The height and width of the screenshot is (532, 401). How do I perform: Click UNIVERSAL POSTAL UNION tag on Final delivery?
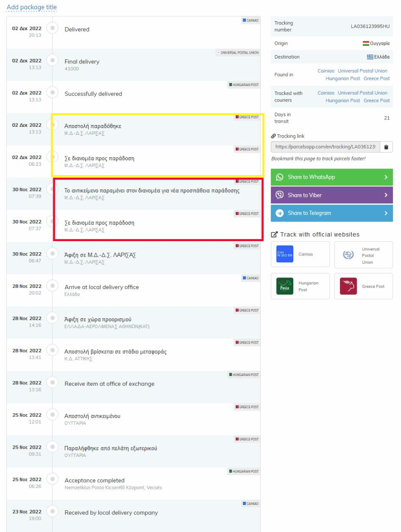(x=237, y=53)
